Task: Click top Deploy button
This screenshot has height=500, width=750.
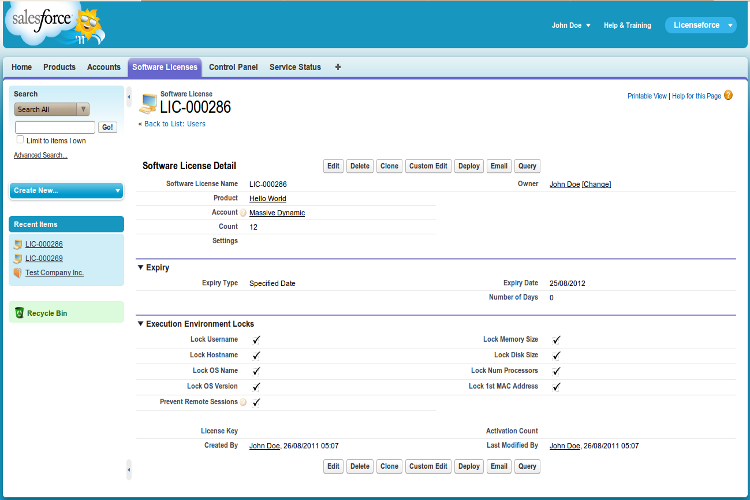Action: coord(469,166)
